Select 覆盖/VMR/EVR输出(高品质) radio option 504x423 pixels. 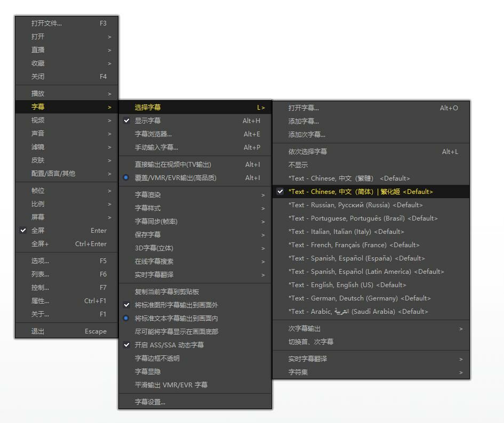(175, 178)
